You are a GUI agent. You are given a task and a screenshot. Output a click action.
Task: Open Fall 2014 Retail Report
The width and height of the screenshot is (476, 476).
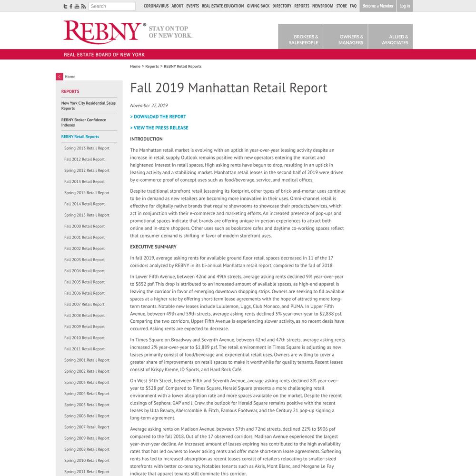84,204
